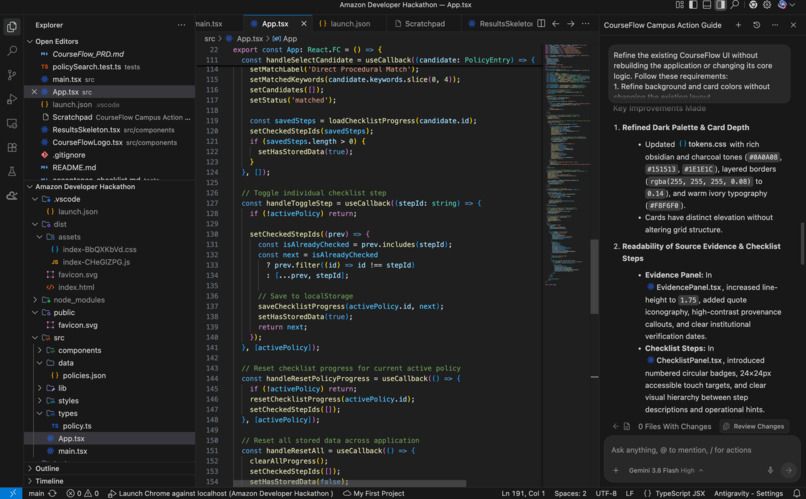Image resolution: width=806 pixels, height=499 pixels.
Task: Open Source Control view in activity bar
Action: click(x=11, y=75)
